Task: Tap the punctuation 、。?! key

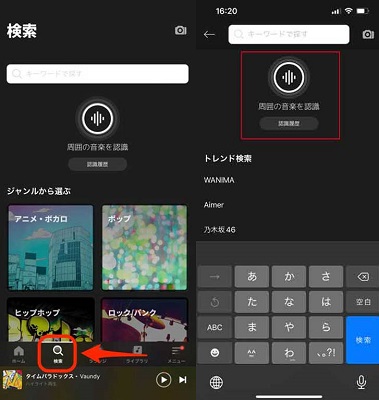Action: 326,353
